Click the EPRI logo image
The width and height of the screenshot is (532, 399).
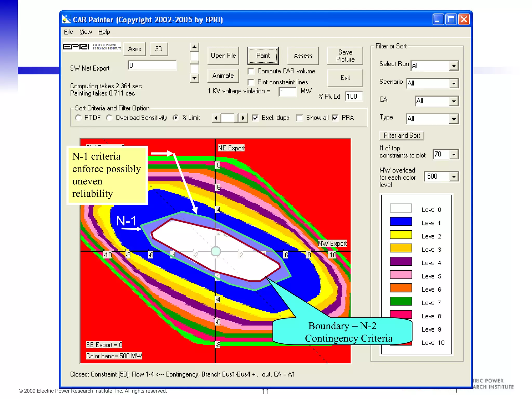point(92,47)
